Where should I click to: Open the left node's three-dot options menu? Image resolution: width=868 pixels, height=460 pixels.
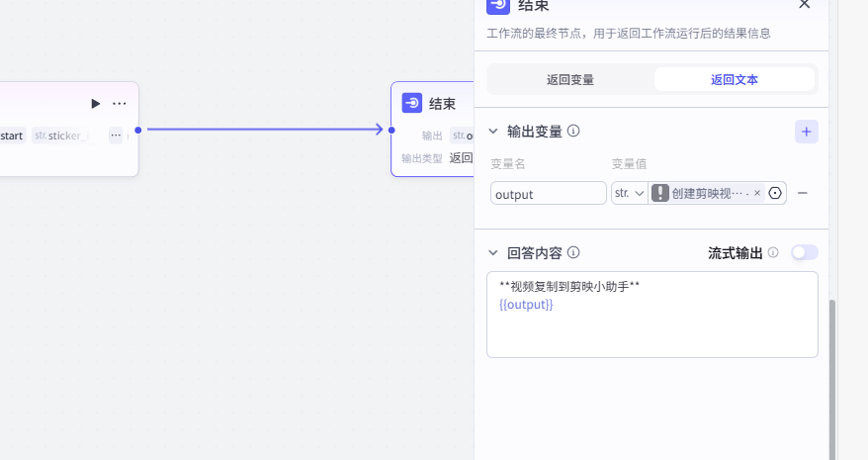click(x=120, y=103)
